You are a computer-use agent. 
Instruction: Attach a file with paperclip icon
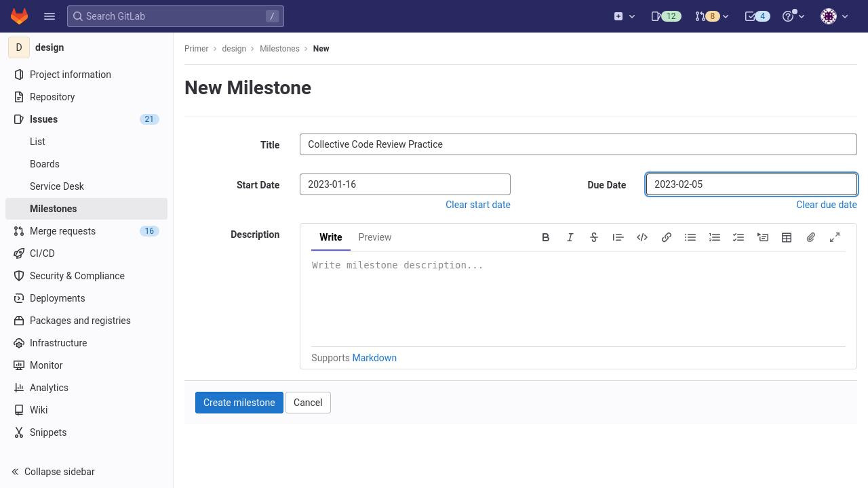click(811, 237)
